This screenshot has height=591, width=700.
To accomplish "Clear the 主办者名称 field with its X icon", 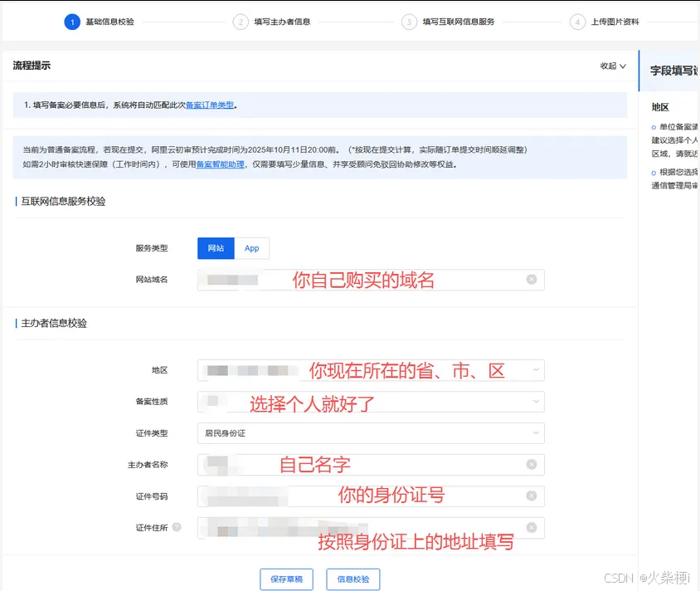I will coord(532,465).
